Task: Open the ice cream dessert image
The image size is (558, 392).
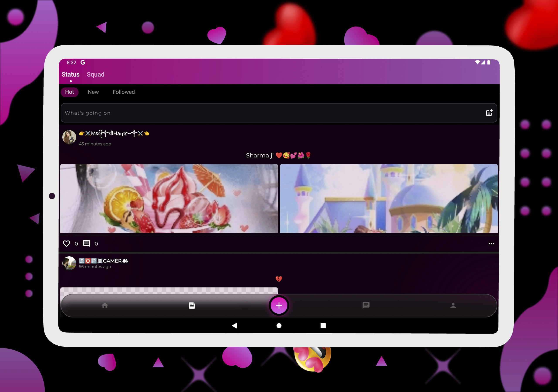Action: 169,198
